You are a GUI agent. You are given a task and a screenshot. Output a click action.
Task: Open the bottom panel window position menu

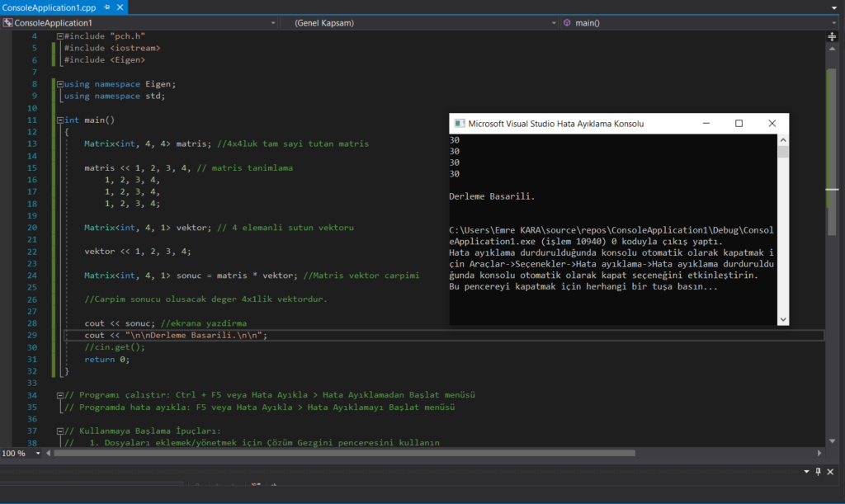tap(806, 471)
